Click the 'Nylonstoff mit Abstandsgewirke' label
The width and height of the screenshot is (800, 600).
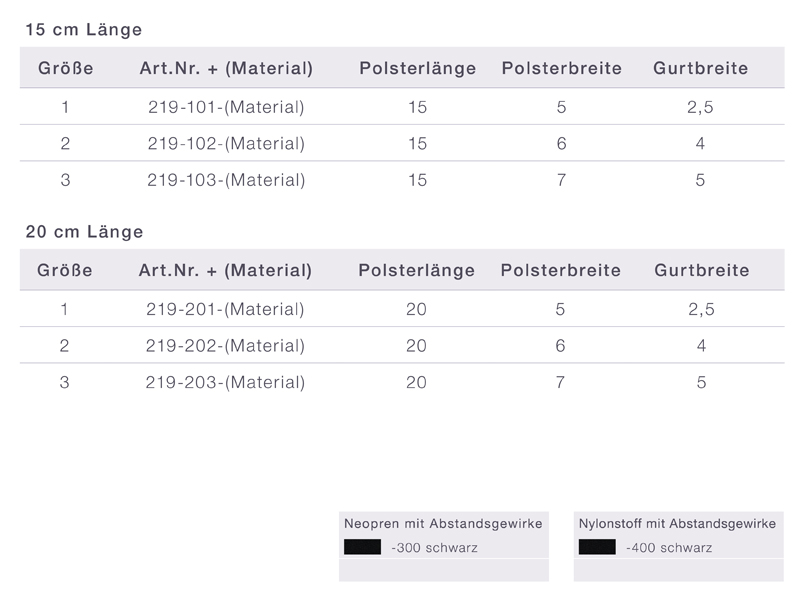(x=677, y=524)
